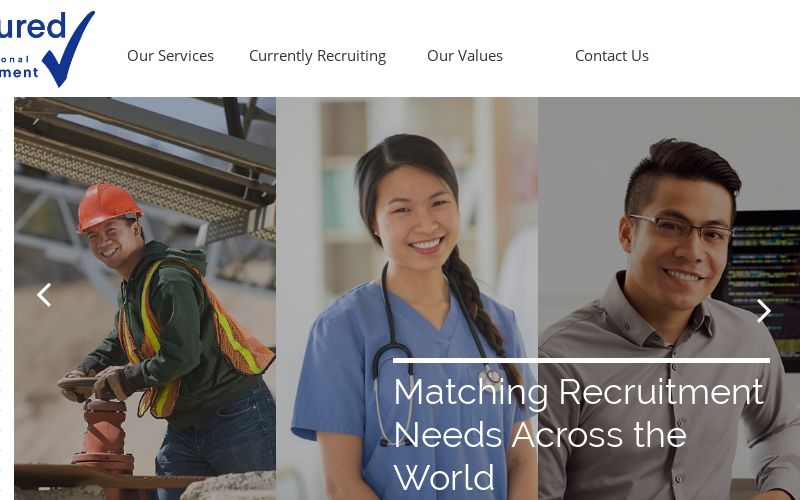The width and height of the screenshot is (800, 500).
Task: Click the word World in the heading
Action: pos(444,478)
